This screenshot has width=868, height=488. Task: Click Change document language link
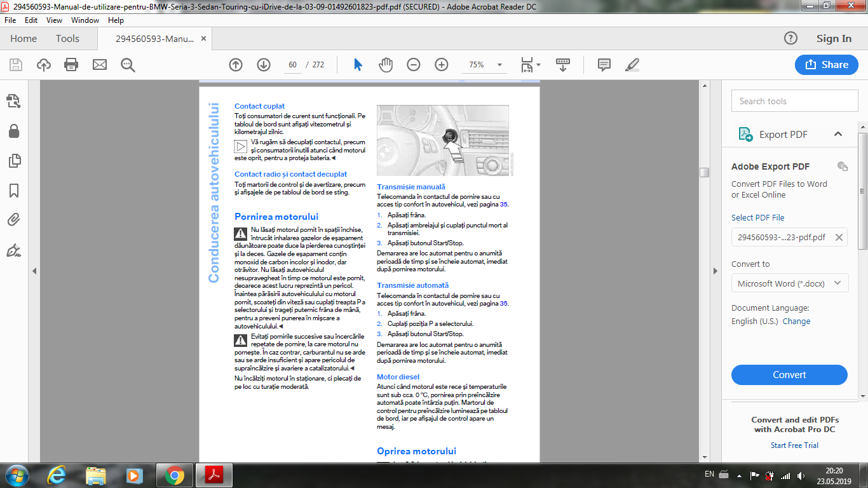[x=796, y=322]
